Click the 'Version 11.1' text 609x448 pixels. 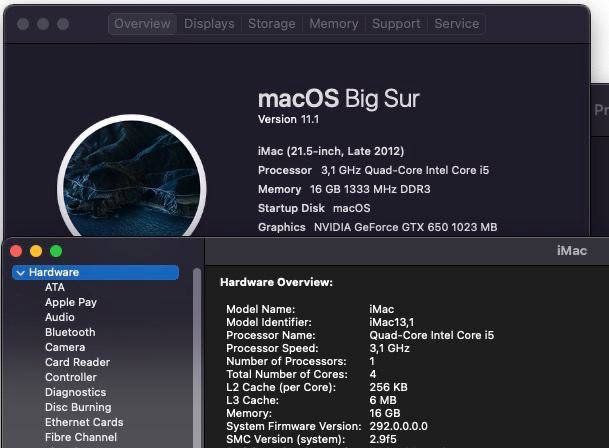(x=288, y=119)
